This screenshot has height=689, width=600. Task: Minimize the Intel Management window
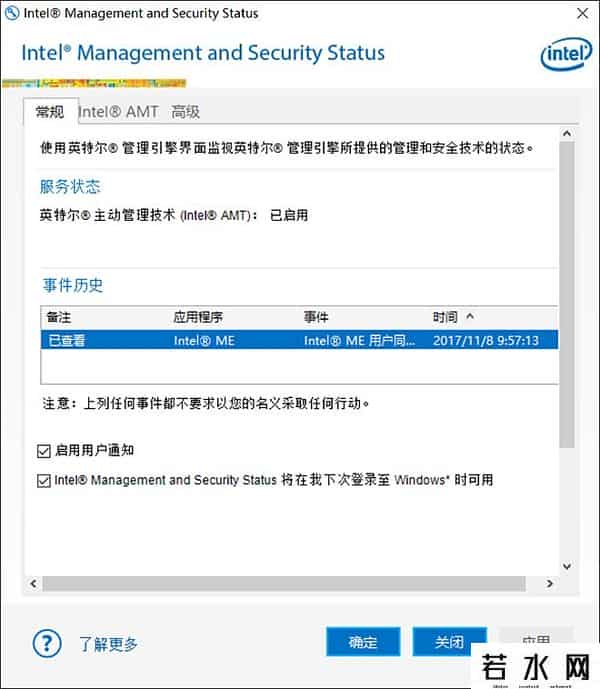tap(490, 14)
